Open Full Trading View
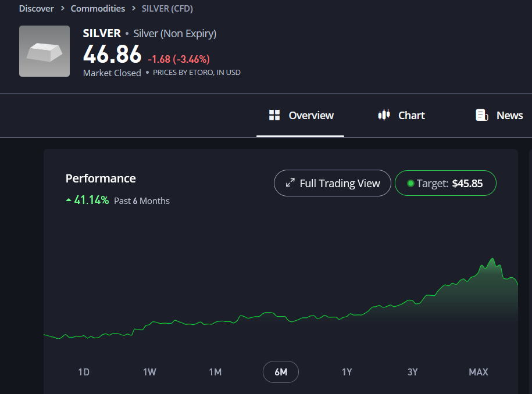Image resolution: width=532 pixels, height=394 pixels. click(x=333, y=183)
